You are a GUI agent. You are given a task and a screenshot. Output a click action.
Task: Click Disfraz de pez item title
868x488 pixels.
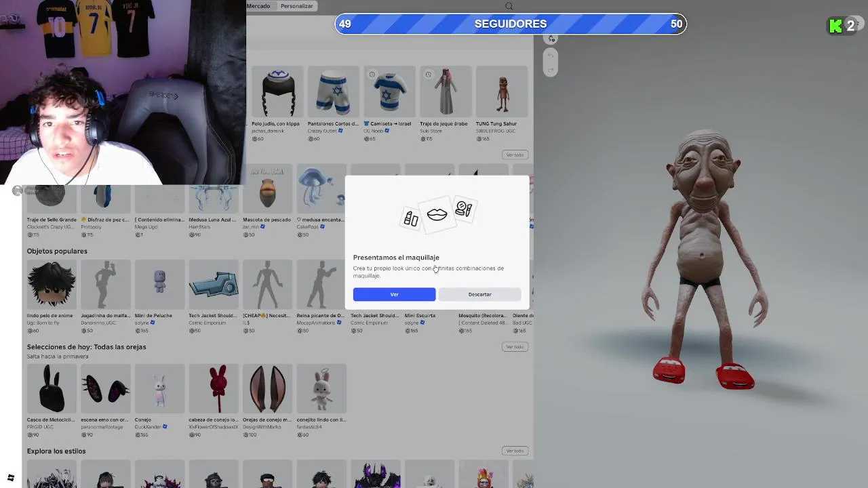click(105, 220)
